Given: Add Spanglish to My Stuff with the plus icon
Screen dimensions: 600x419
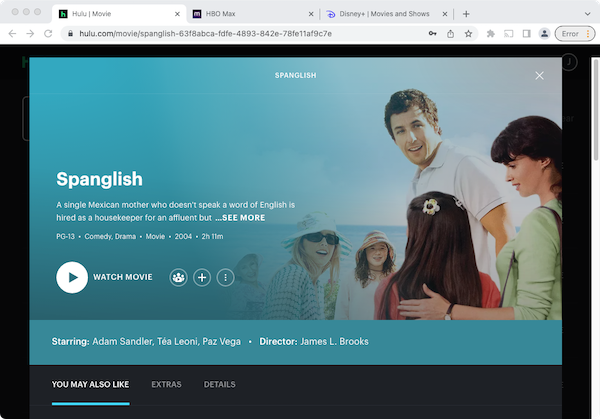Looking at the screenshot, I should 202,277.
